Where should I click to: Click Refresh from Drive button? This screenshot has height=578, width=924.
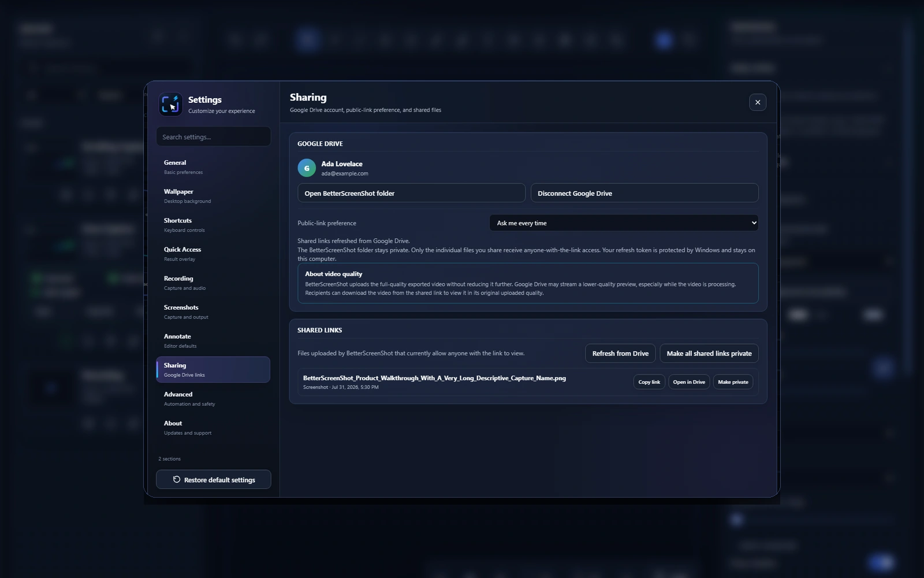tap(620, 353)
